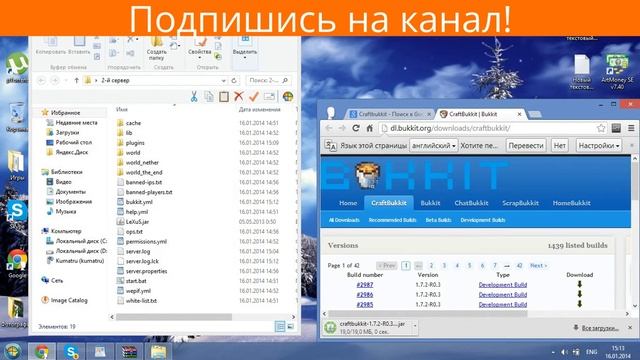The width and height of the screenshot is (640, 360).
Task: Open Настройки dropdown in translate bar
Action: coord(599,145)
